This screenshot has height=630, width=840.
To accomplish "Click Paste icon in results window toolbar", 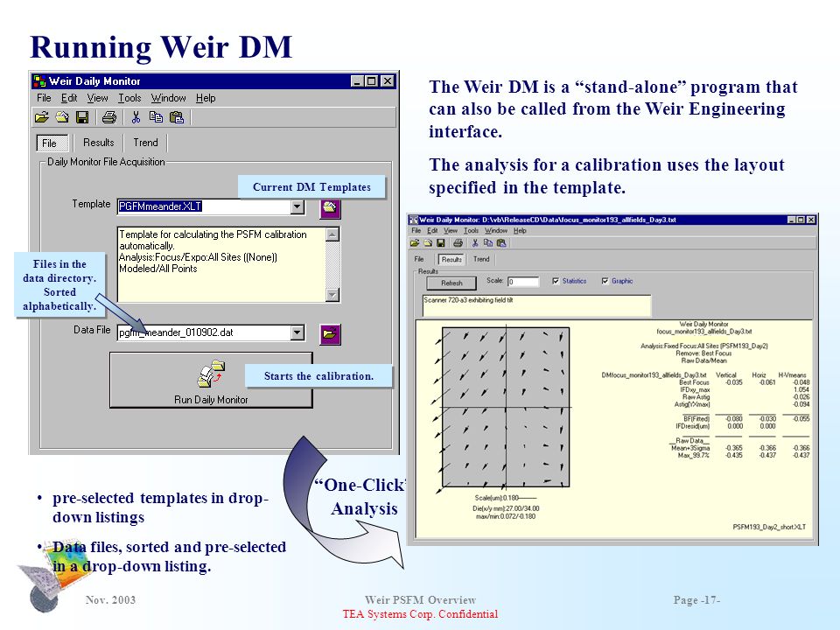I will point(501,243).
